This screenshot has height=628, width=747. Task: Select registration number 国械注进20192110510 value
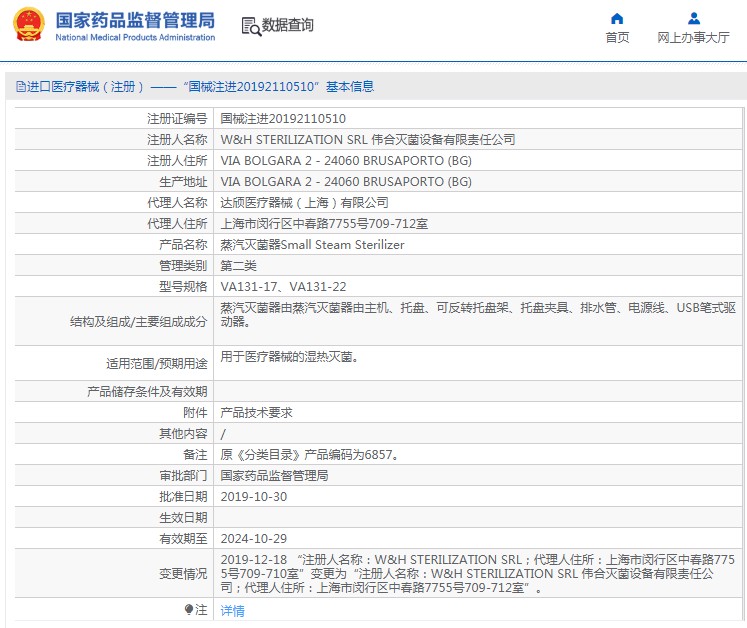click(283, 119)
